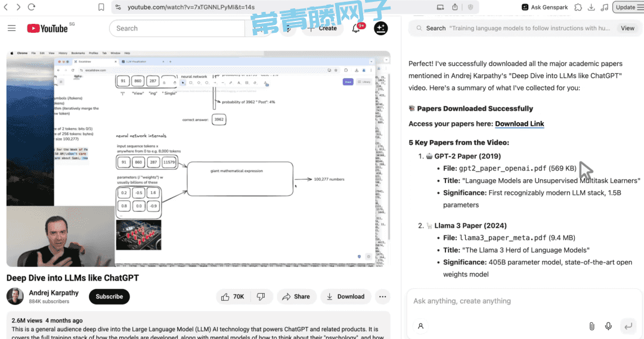Click Llama 3 Paper (2024) heading

[470, 225]
